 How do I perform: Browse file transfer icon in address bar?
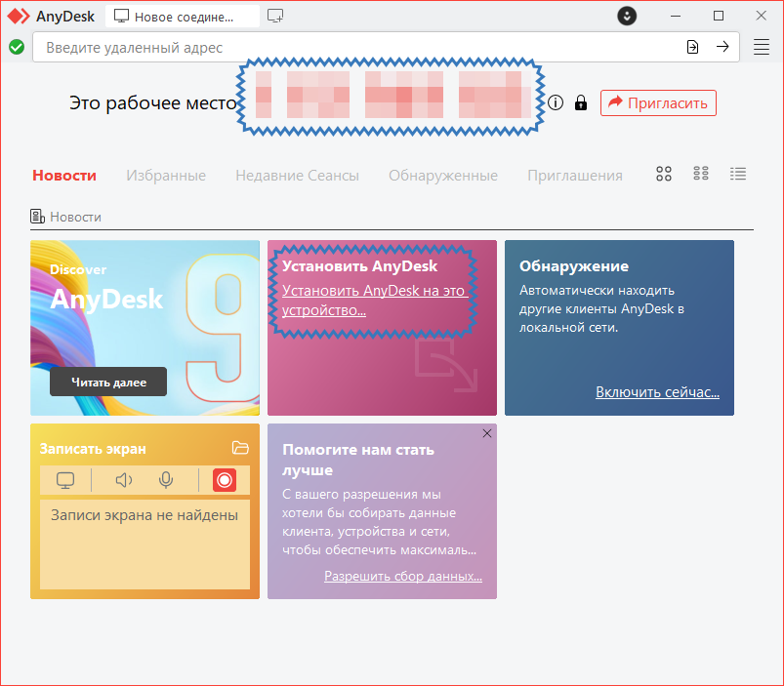(x=692, y=47)
